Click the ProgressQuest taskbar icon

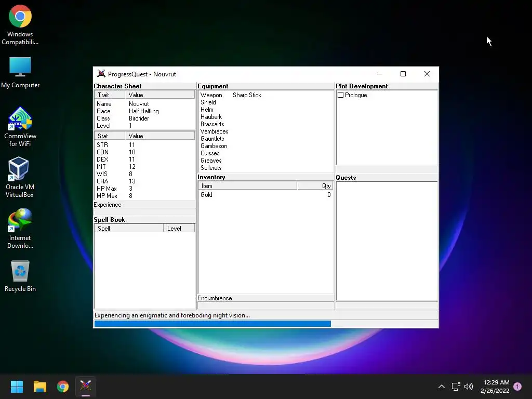pos(86,386)
